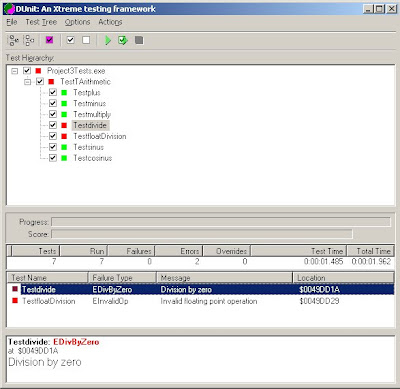The image size is (400, 389).
Task: Open the Test Tree menu
Action: click(41, 22)
